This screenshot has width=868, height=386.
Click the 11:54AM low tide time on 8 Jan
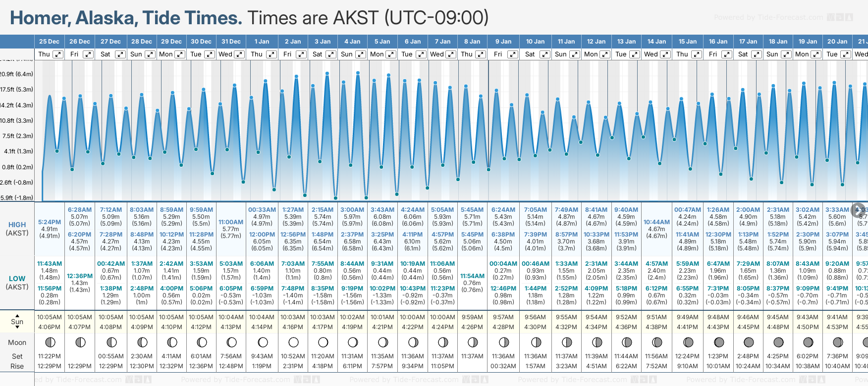472,276
